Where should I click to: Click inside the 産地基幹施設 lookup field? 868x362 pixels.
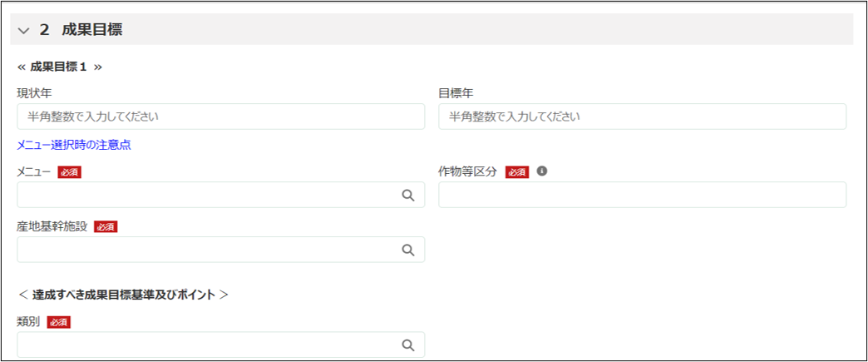tap(208, 250)
